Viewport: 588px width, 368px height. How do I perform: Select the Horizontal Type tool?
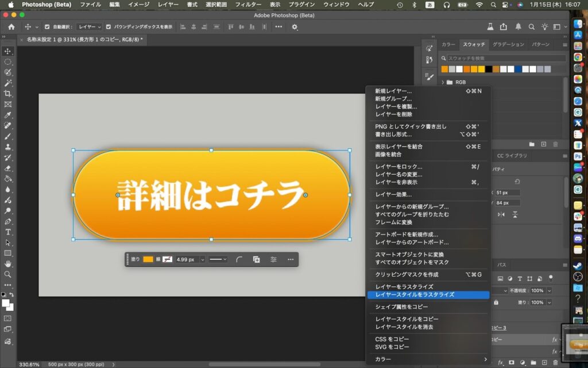point(8,232)
